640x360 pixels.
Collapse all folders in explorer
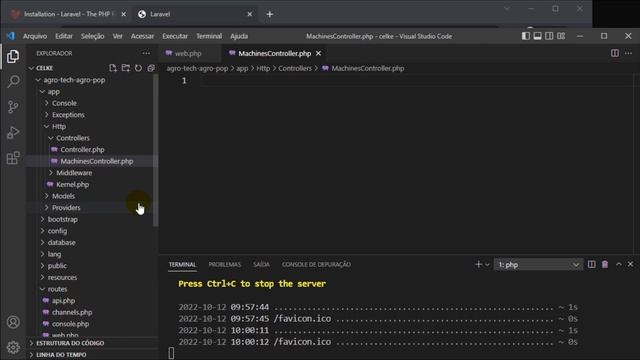click(151, 68)
